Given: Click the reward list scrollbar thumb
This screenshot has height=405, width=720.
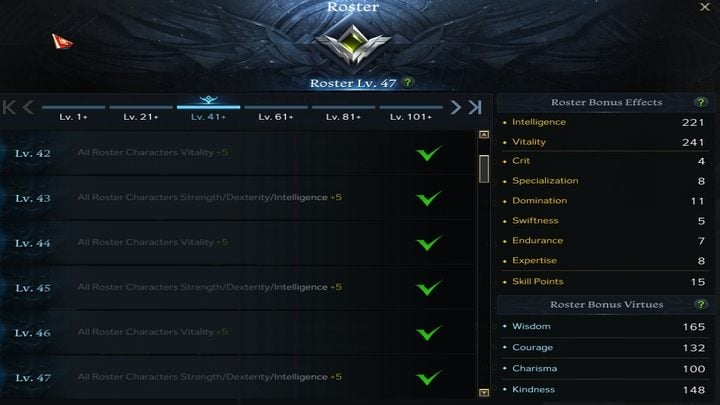Looking at the screenshot, I should (484, 169).
